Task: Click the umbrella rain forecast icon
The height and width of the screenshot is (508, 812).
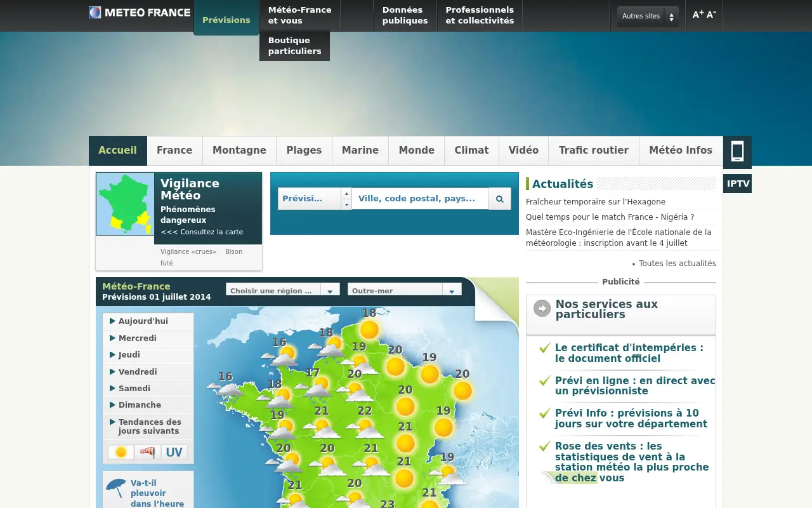Action: 116,488
